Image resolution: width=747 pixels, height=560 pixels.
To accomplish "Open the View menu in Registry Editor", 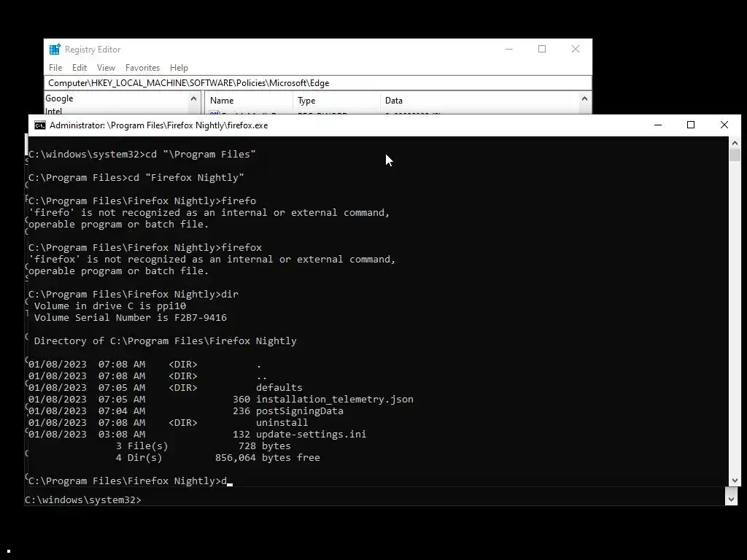I will (x=107, y=68).
